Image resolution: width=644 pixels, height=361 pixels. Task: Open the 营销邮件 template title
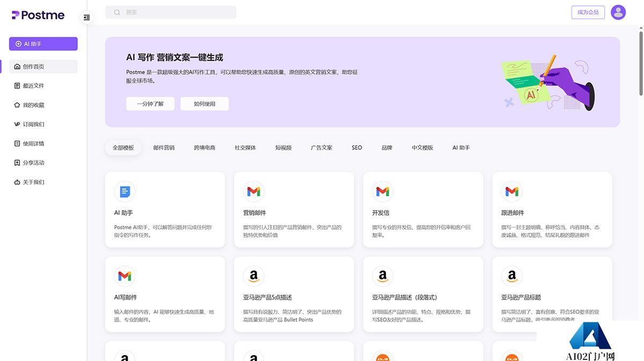pyautogui.click(x=254, y=213)
